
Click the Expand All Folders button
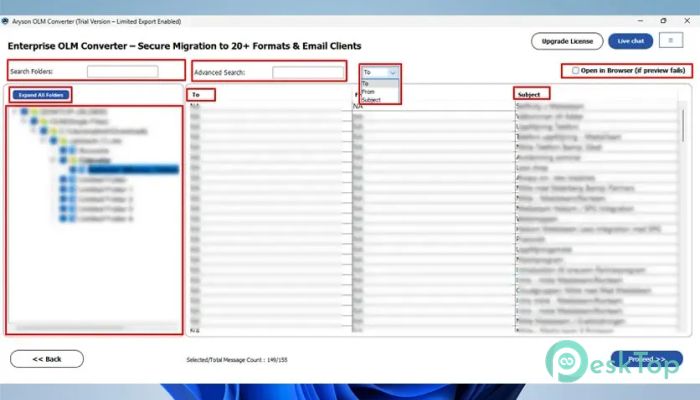click(41, 95)
